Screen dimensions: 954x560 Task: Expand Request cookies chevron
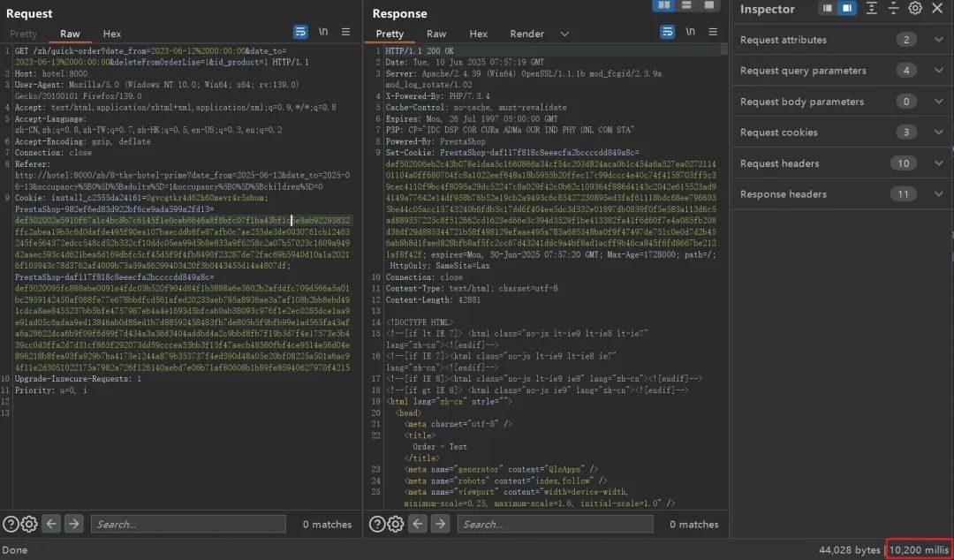[x=938, y=132]
